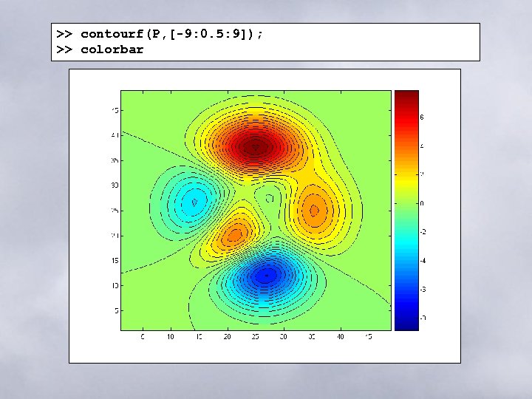Viewport: 532px width, 399px height.
Task: Pick the cyan band of the colorbar
Action: point(406,242)
